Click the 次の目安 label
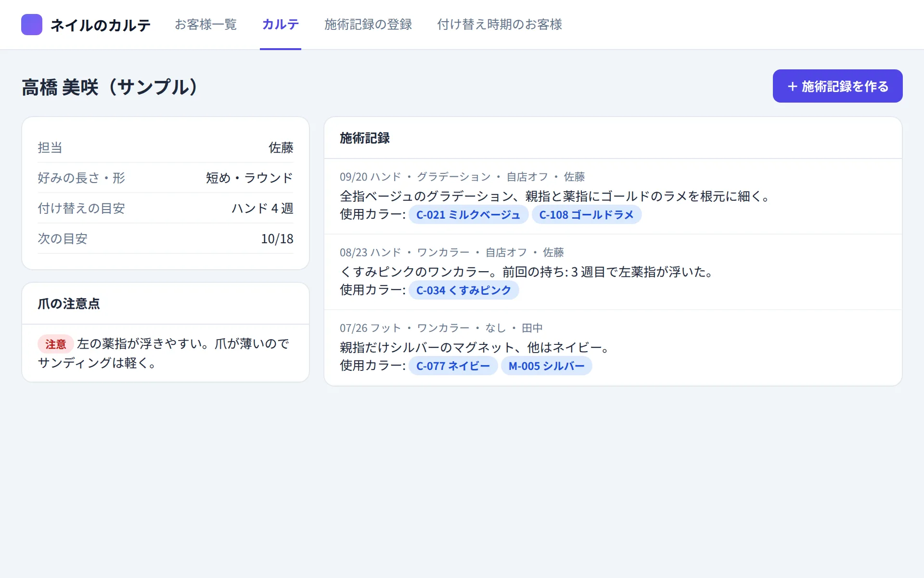The width and height of the screenshot is (924, 578). pyautogui.click(x=63, y=238)
